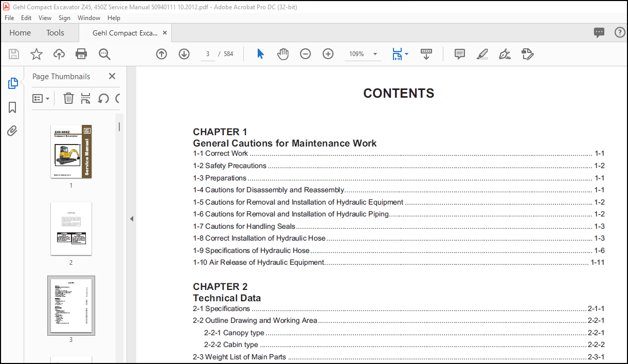Image resolution: width=628 pixels, height=364 pixels.
Task: Open the Find text magnifier tool
Action: click(104, 54)
